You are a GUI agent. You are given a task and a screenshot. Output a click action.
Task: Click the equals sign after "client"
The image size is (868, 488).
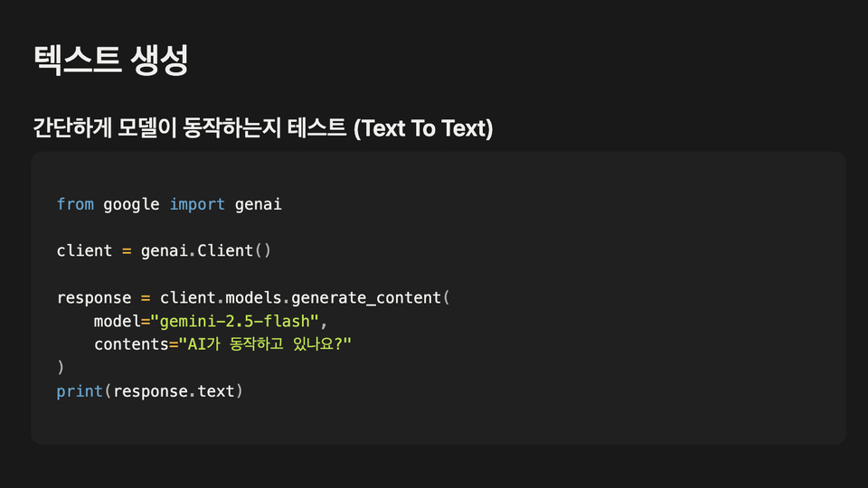[127, 250]
